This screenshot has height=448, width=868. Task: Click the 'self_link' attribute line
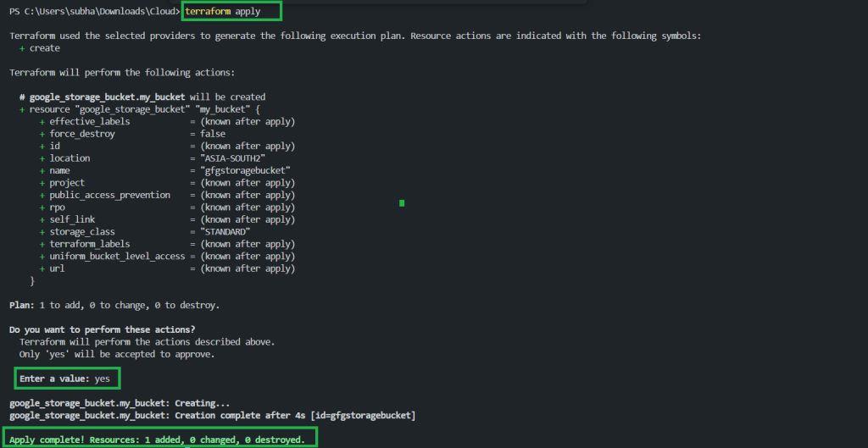click(167, 219)
